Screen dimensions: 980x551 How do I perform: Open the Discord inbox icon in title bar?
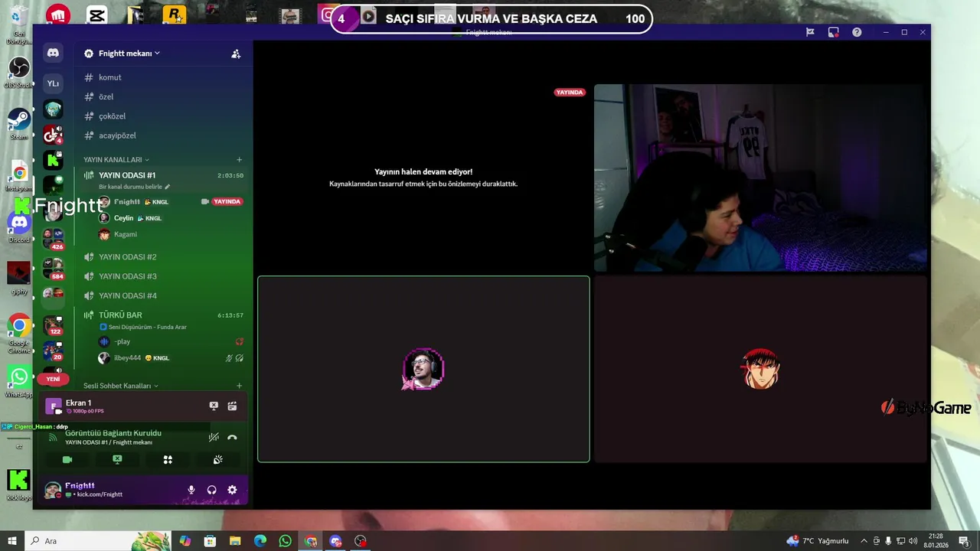pos(833,32)
